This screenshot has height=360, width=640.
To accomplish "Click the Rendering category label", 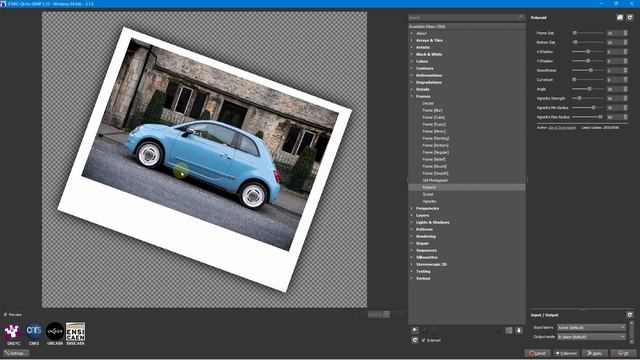I will click(x=425, y=236).
